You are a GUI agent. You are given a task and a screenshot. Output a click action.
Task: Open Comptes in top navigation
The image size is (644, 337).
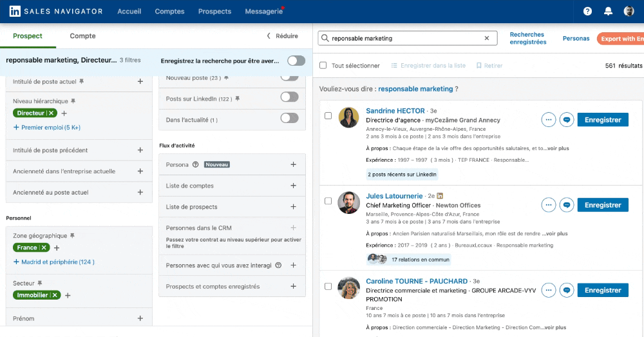[x=169, y=11]
